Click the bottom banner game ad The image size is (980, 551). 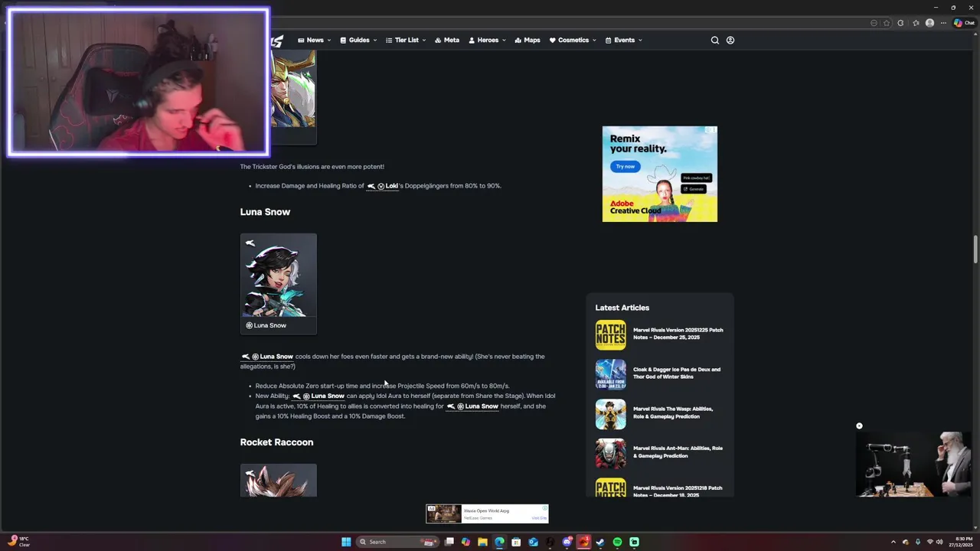point(487,514)
